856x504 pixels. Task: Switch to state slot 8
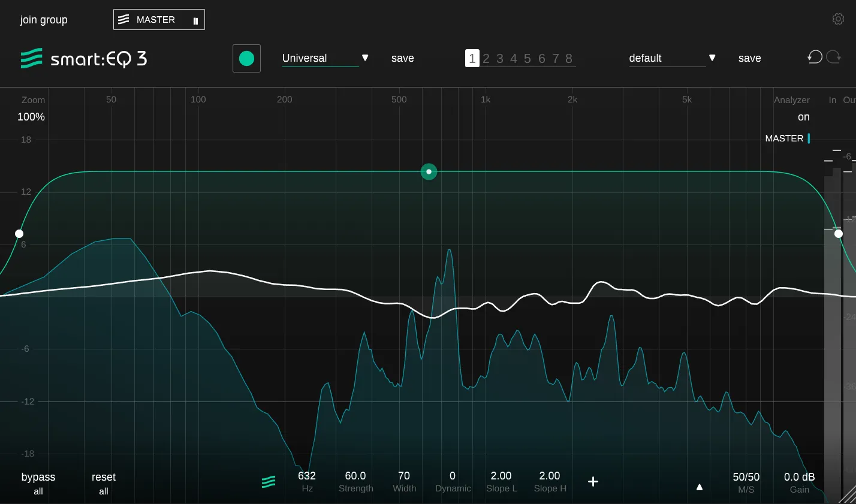(x=569, y=59)
